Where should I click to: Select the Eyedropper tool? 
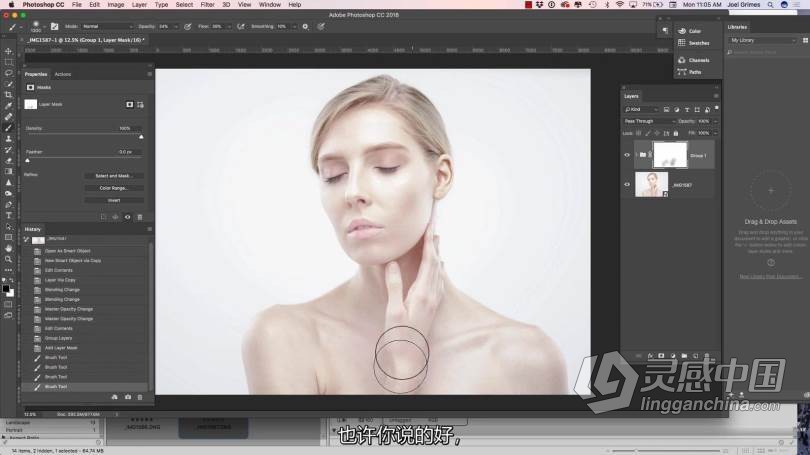click(8, 106)
